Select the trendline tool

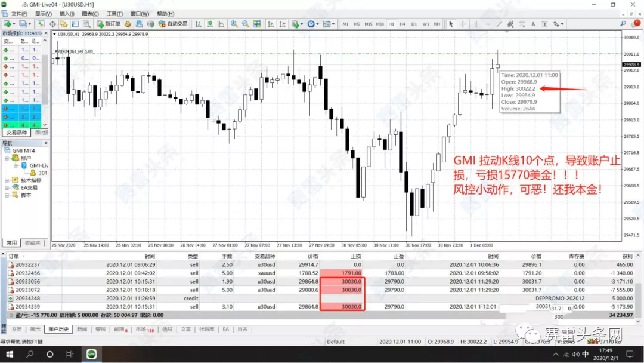tap(499, 24)
